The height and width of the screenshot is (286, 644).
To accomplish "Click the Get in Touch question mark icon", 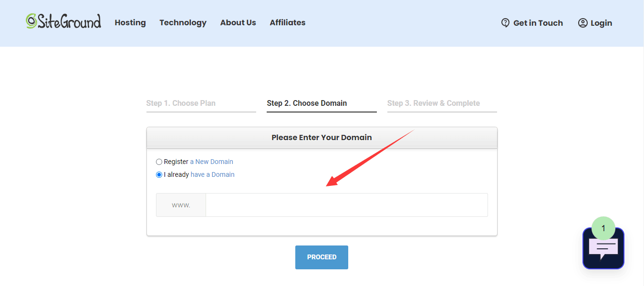I will tap(505, 23).
